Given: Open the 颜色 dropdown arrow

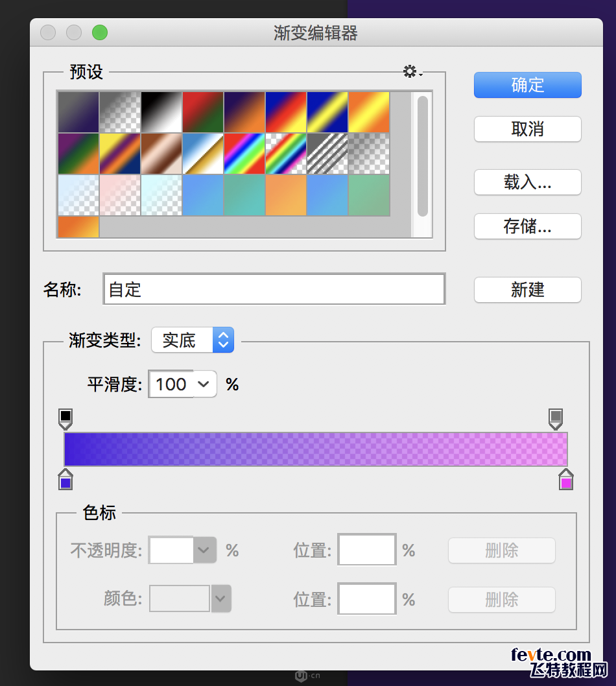Looking at the screenshot, I should pyautogui.click(x=221, y=598).
